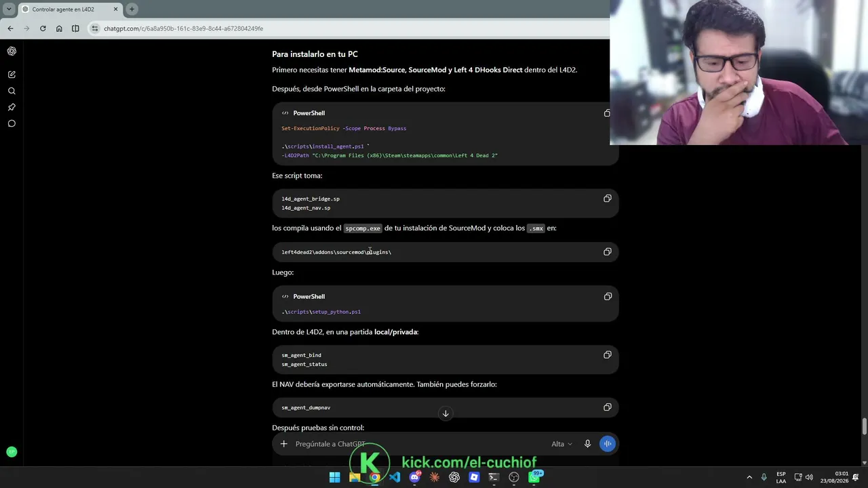Open the ESP LAA keyboard language switcher
This screenshot has width=868, height=488.
click(x=781, y=477)
